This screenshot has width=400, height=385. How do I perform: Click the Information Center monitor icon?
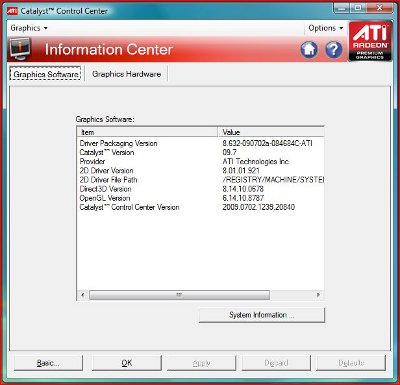[x=20, y=49]
